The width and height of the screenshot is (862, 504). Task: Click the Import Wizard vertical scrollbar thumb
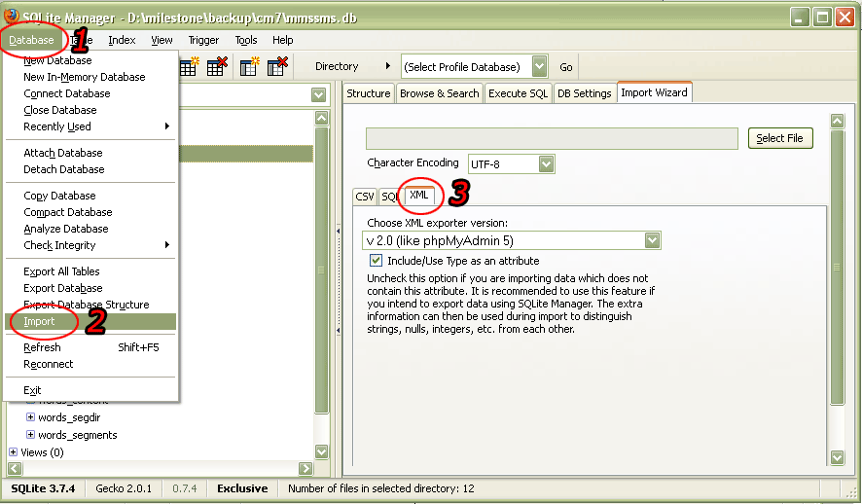[x=837, y=268]
